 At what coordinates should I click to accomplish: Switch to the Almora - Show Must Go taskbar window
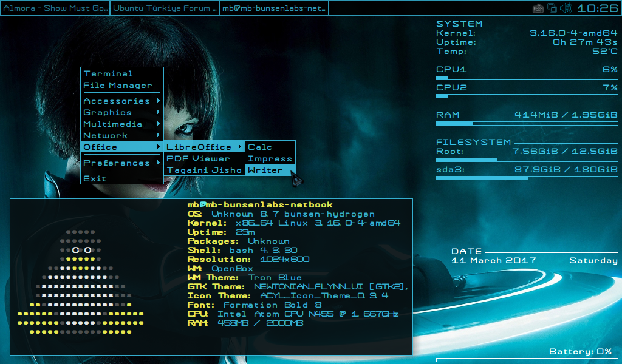point(55,8)
